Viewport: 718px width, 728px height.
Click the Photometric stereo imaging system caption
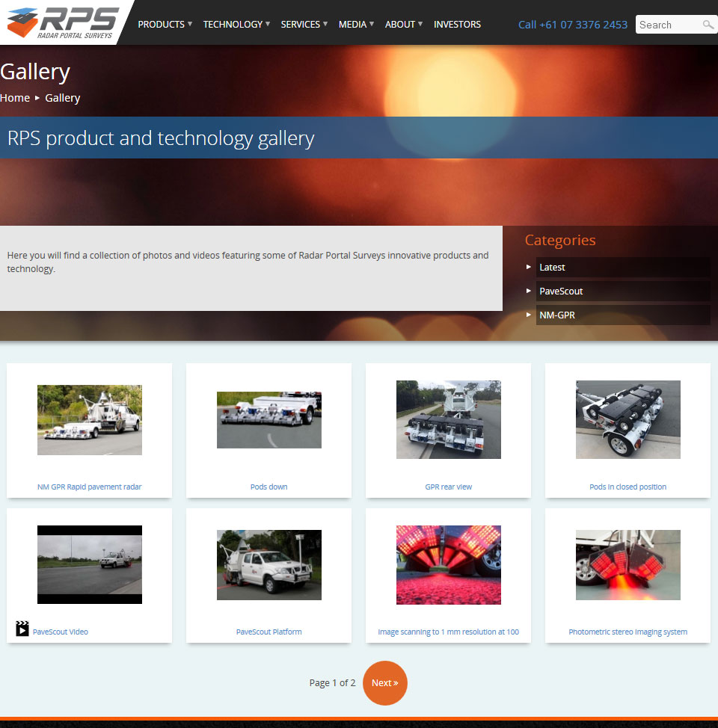point(628,632)
